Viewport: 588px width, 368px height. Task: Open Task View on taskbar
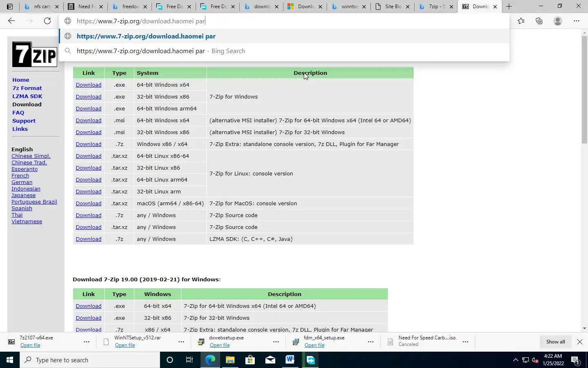click(x=189, y=360)
